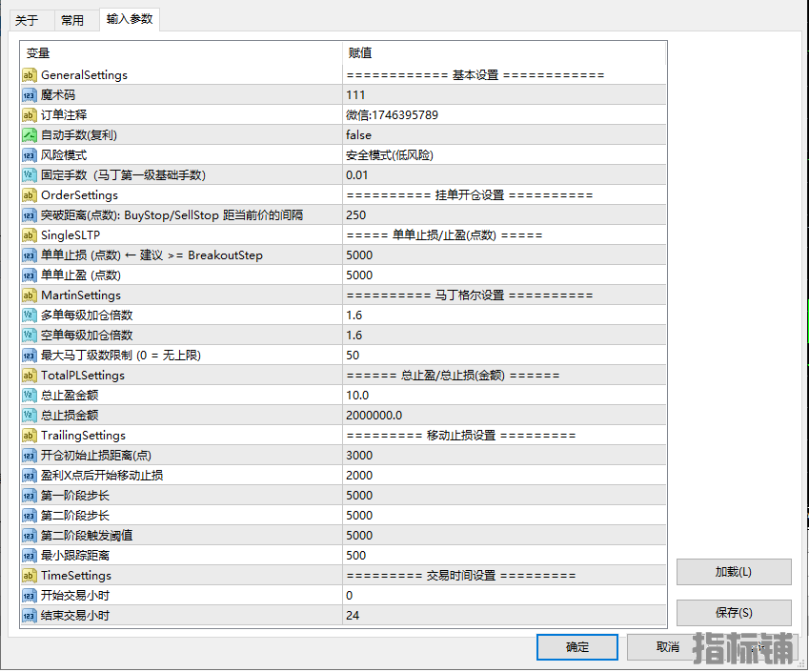Click the 123 integer icon beside 魔术码
The image size is (809, 672).
[x=29, y=94]
